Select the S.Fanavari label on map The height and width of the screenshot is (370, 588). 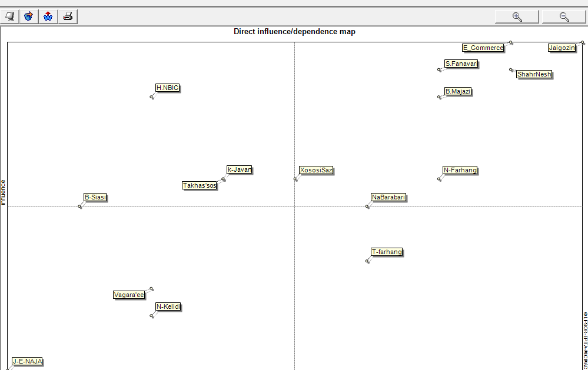461,64
